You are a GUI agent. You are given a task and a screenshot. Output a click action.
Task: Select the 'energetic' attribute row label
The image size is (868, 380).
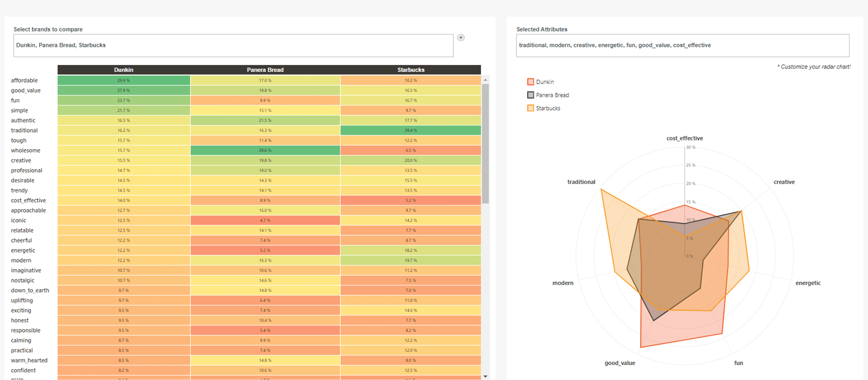23,251
